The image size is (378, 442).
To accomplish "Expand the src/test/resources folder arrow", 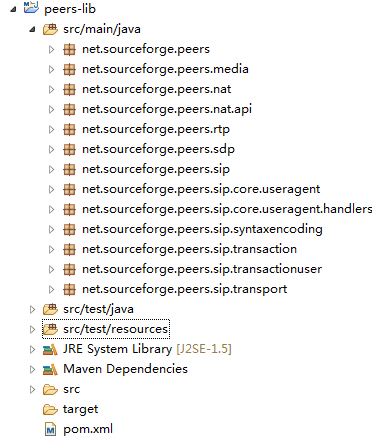I will point(32,330).
